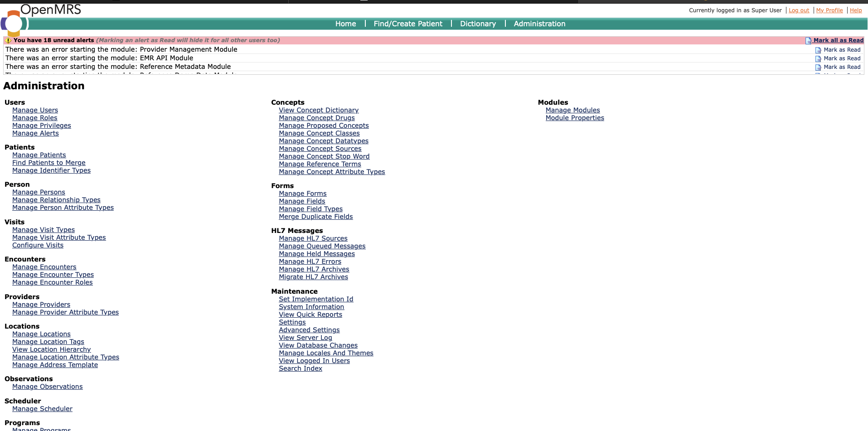Viewport: 868px width, 431px height.
Task: Open Manage Person Attribute Types
Action: (63, 208)
